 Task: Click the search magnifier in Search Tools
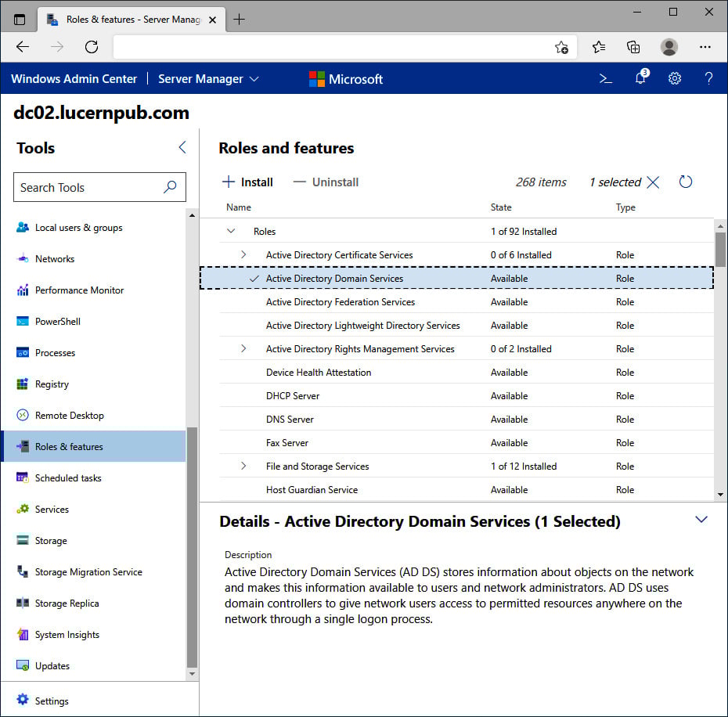point(170,187)
